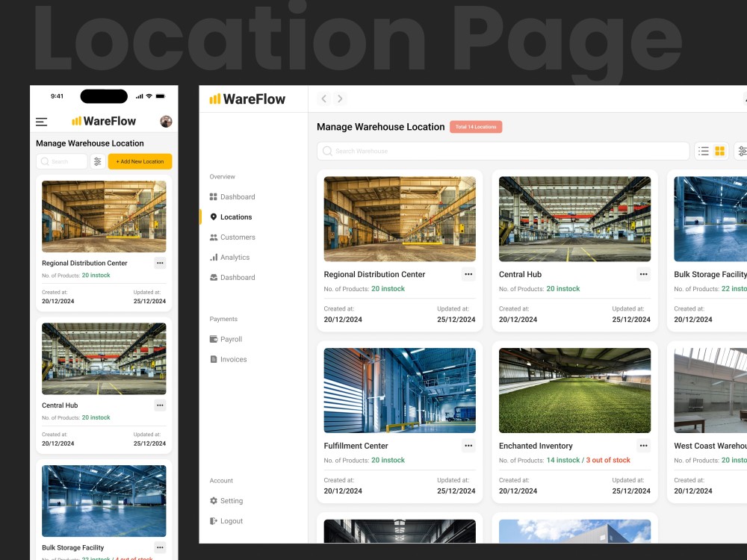Open mobile Regional Distribution Center image

pyautogui.click(x=104, y=217)
